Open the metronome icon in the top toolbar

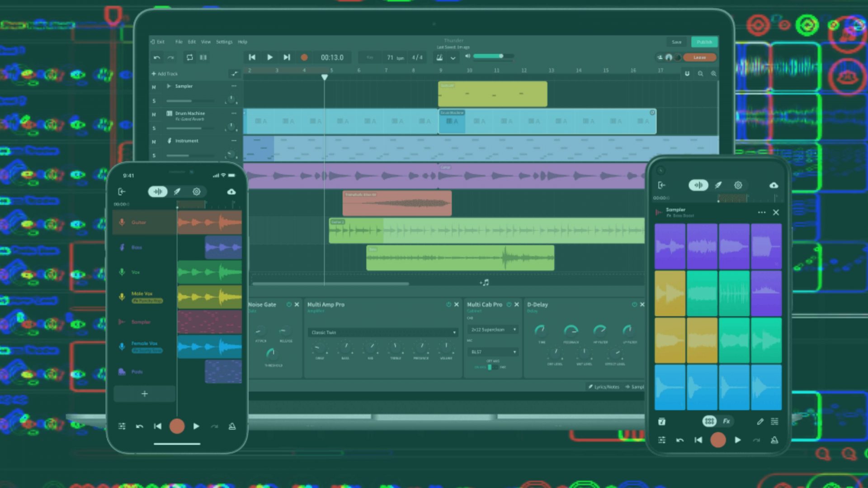(439, 57)
